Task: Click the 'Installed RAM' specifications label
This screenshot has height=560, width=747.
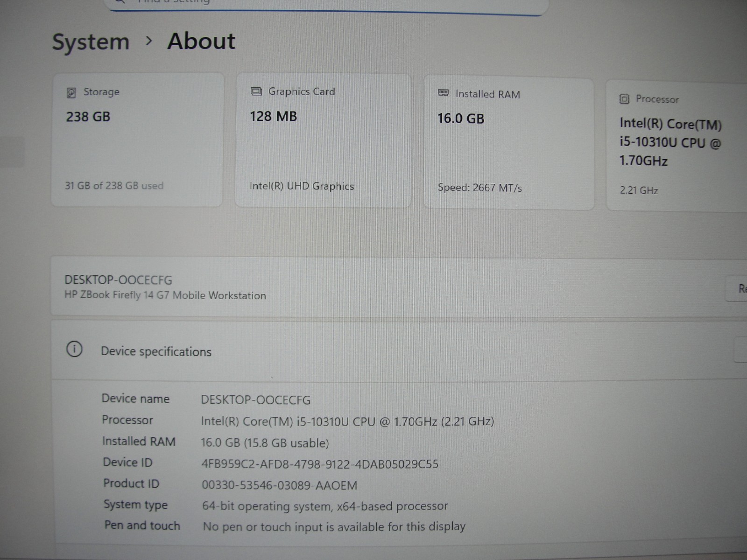Action: click(139, 441)
